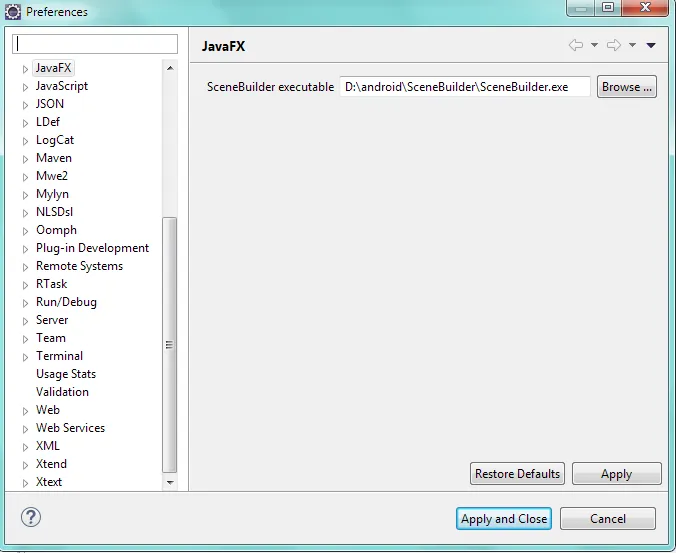The width and height of the screenshot is (676, 553).
Task: Open Remote Systems preferences
Action: click(79, 266)
